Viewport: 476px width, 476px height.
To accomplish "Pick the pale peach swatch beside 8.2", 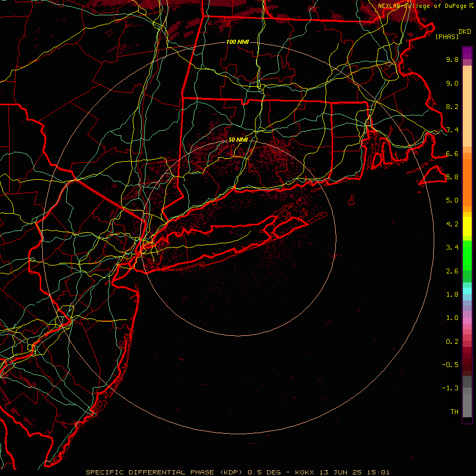I will pos(467,108).
